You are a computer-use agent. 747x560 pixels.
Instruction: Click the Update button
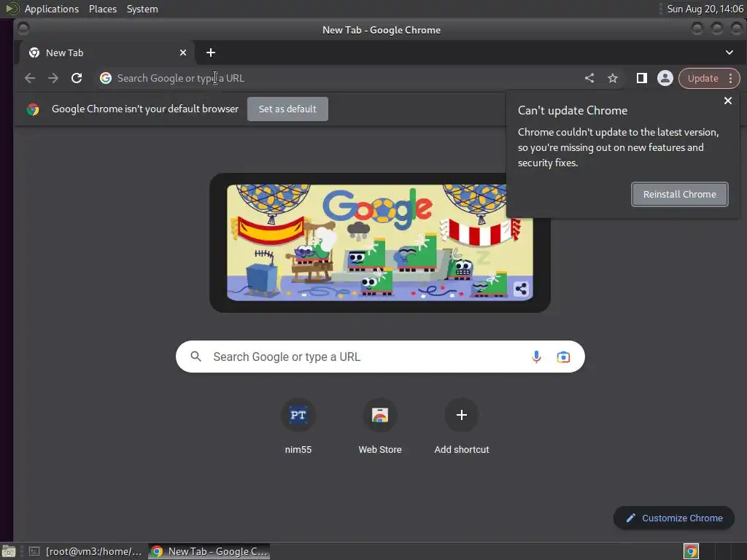(703, 78)
